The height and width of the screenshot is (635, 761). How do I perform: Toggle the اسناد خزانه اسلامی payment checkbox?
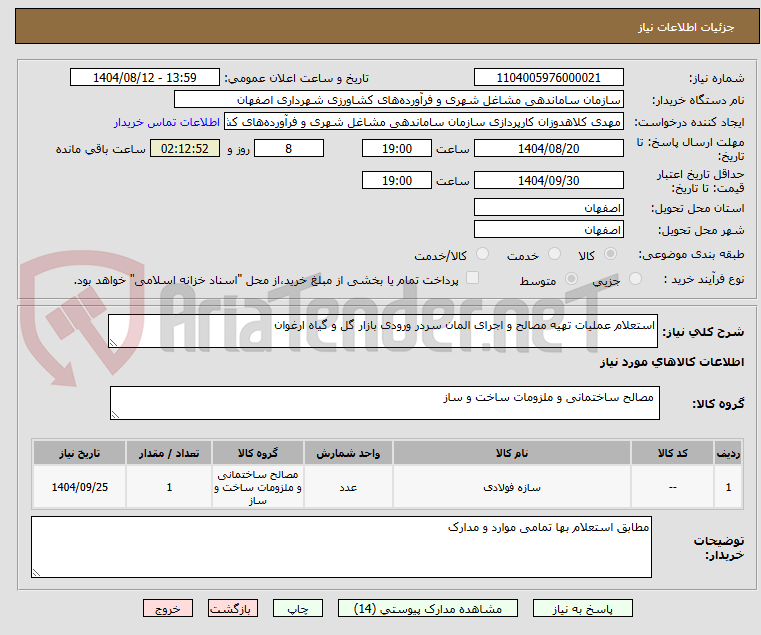coord(472,278)
